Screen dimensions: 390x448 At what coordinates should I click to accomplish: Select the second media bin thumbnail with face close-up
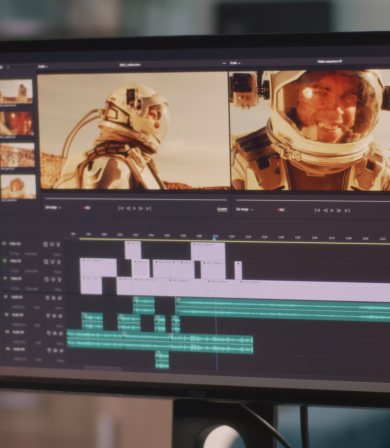coord(17,123)
